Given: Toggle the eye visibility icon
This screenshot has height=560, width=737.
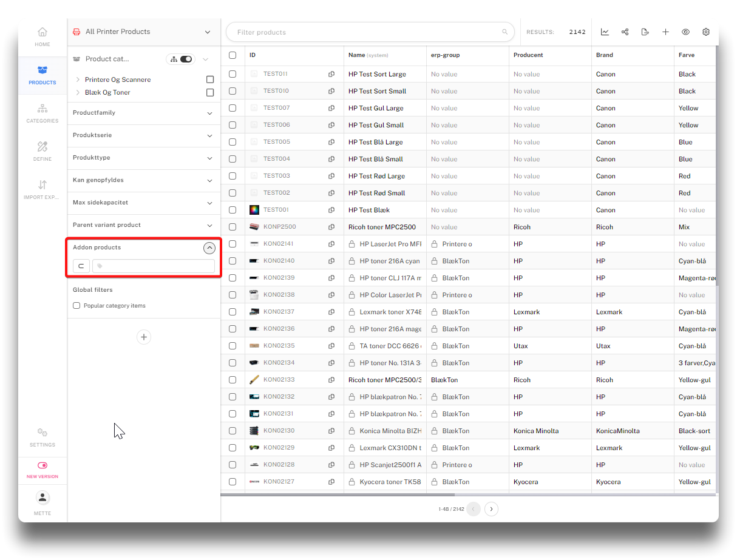Looking at the screenshot, I should [685, 32].
